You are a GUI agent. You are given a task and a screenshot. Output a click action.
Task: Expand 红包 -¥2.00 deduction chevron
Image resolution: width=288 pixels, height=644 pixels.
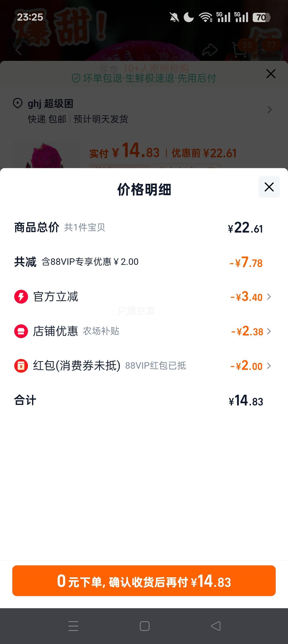tap(269, 366)
